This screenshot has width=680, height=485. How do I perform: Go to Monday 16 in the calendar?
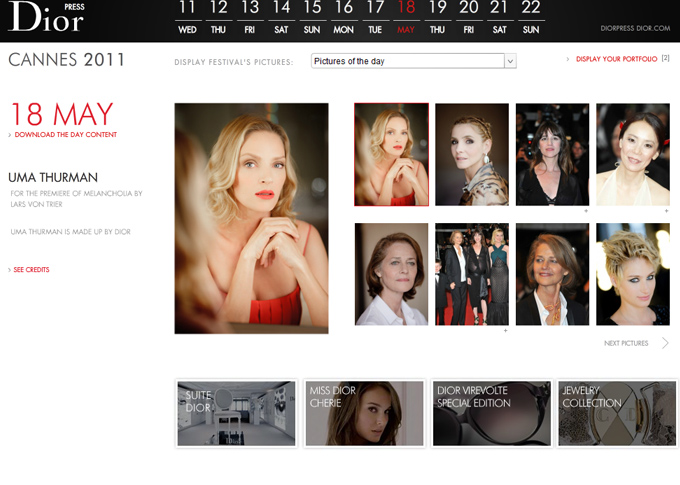pyautogui.click(x=343, y=18)
